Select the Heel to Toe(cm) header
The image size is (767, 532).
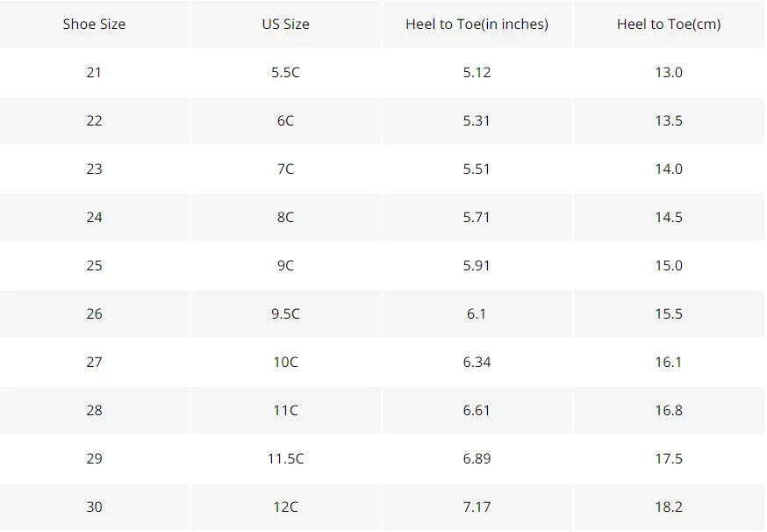pyautogui.click(x=669, y=24)
